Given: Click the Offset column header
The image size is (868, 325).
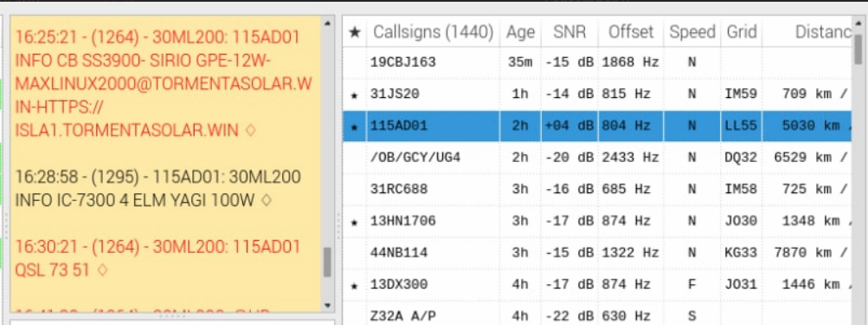Looking at the screenshot, I should click(x=631, y=32).
